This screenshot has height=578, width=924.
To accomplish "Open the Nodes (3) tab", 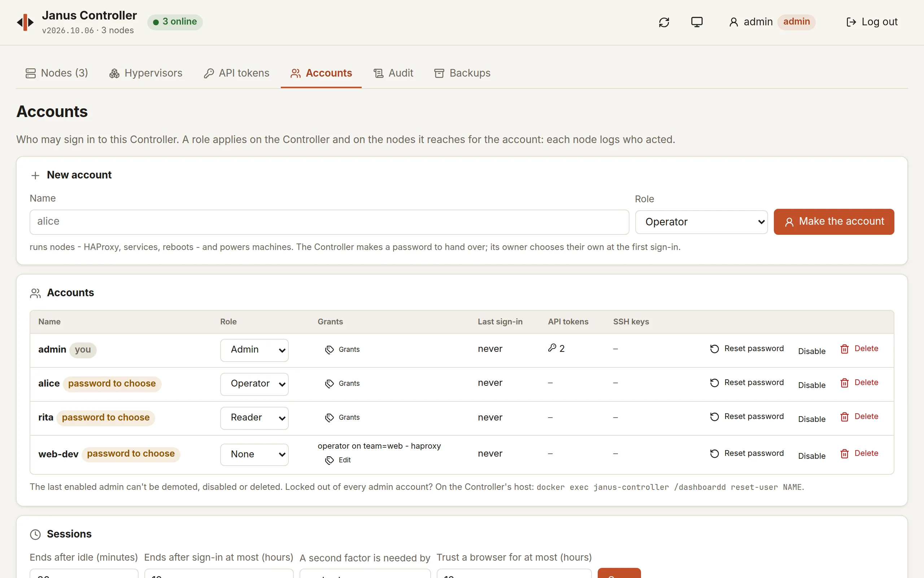I will click(x=57, y=73).
